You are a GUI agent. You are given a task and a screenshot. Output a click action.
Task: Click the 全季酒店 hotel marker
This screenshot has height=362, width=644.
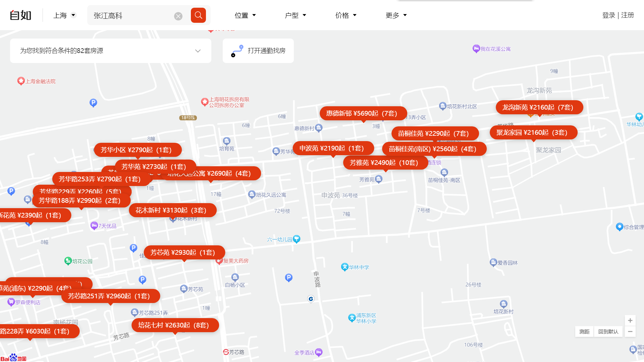[319, 352]
